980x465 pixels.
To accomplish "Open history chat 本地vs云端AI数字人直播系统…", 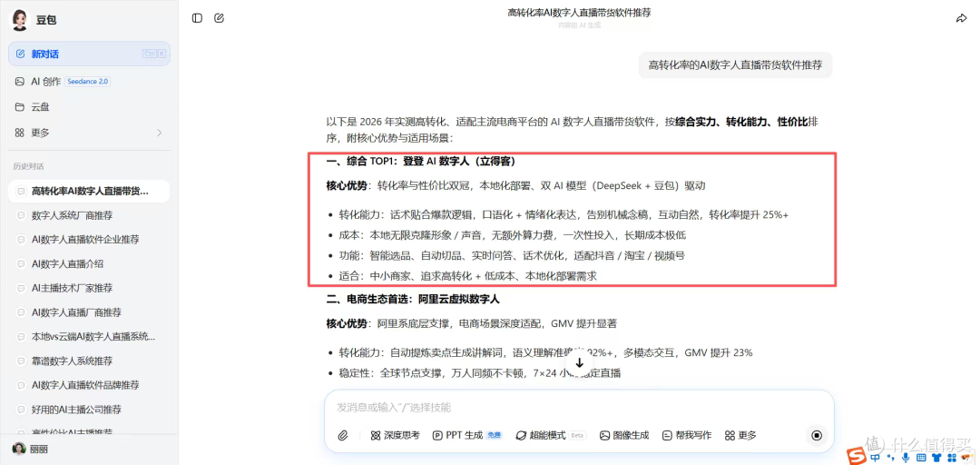I will 89,337.
